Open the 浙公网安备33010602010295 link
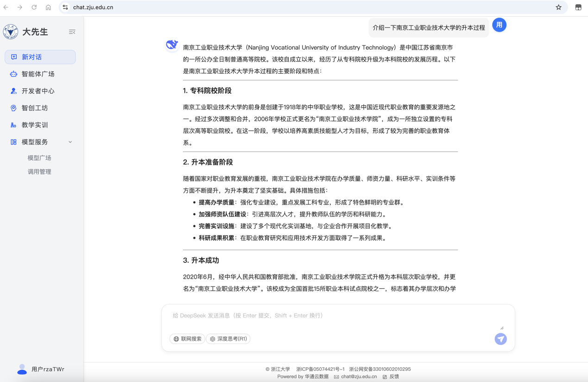The image size is (588, 382). [380, 369]
